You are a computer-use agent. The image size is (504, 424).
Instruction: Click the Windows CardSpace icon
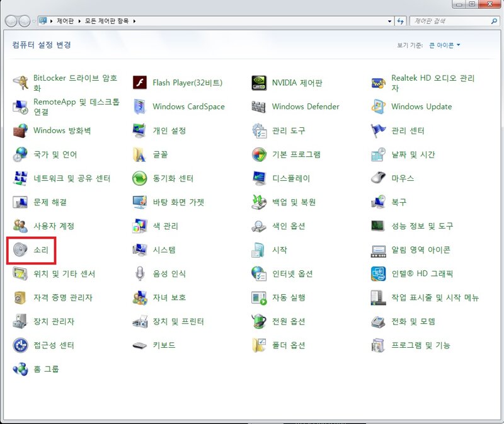[140, 106]
